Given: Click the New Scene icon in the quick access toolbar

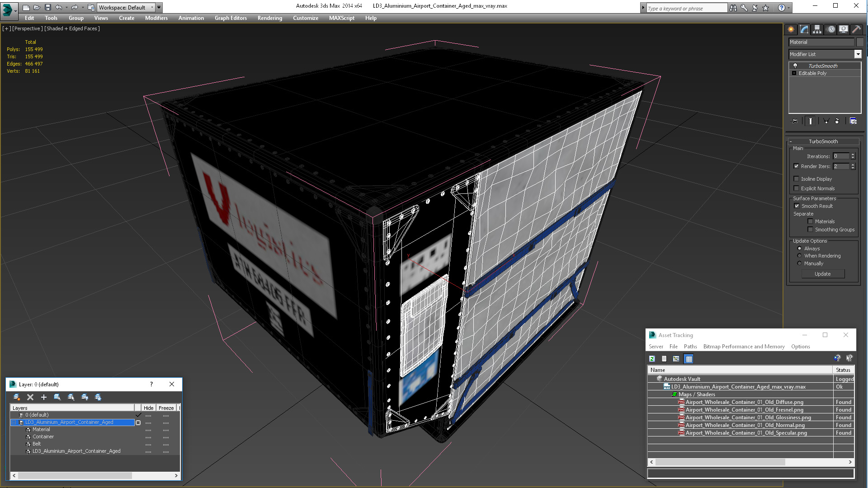Looking at the screenshot, I should click(x=26, y=7).
